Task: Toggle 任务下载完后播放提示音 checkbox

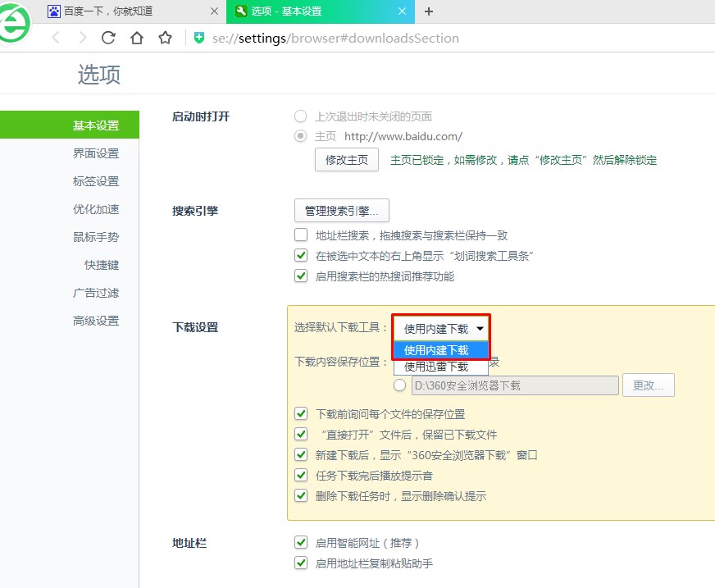Action: coord(301,476)
